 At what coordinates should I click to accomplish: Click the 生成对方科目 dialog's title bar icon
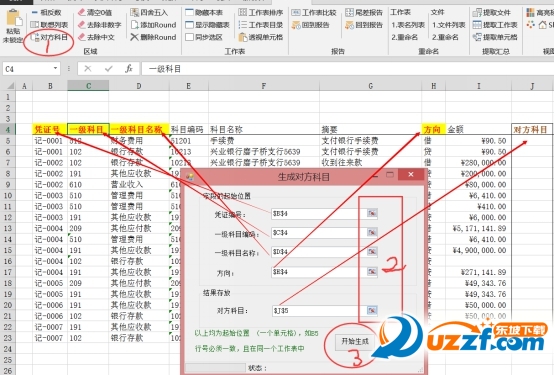point(190,176)
